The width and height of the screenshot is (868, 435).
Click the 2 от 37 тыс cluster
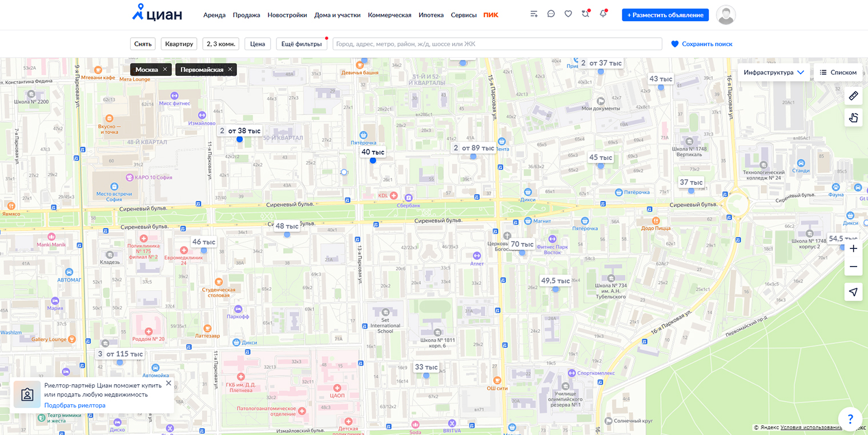(601, 63)
